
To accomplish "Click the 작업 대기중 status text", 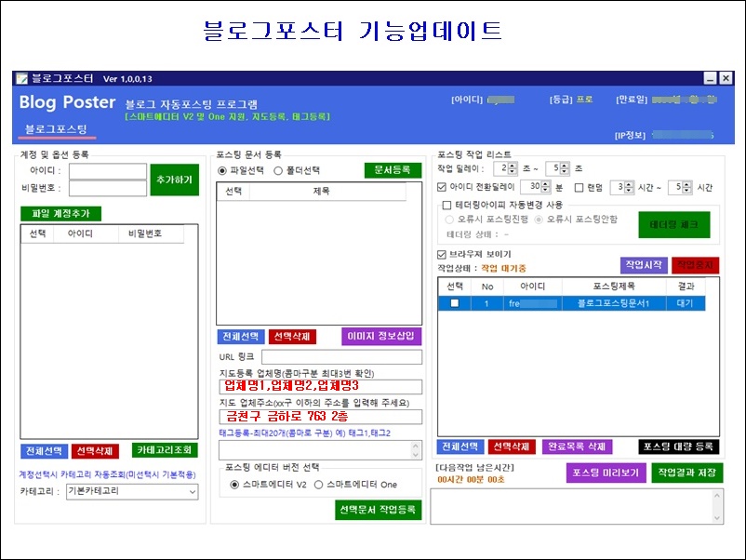I will point(504,268).
